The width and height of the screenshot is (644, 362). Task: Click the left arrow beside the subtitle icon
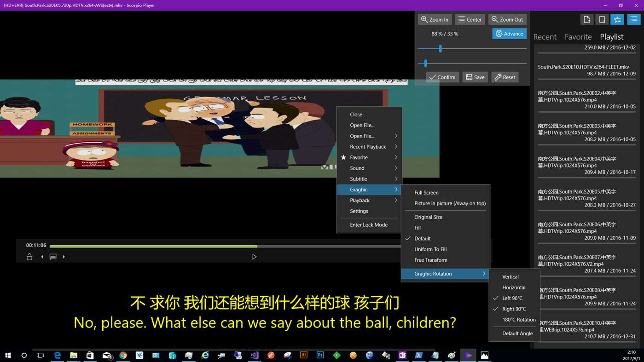pyautogui.click(x=42, y=257)
